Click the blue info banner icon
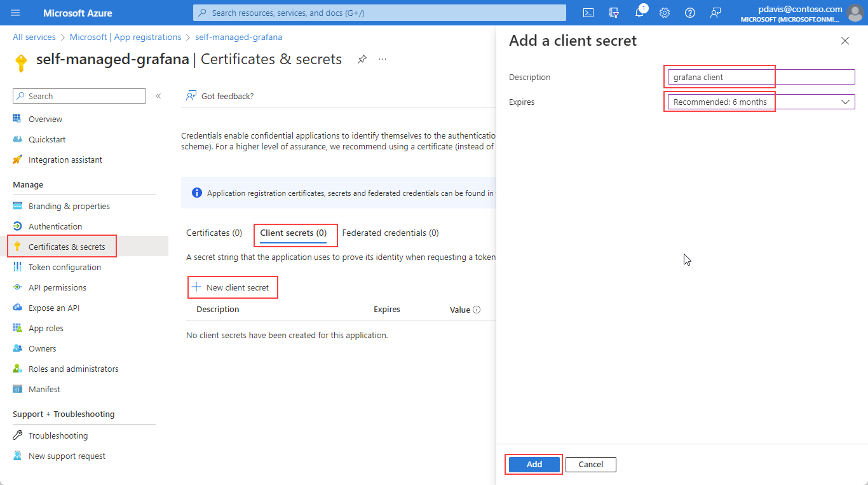 pos(197,193)
